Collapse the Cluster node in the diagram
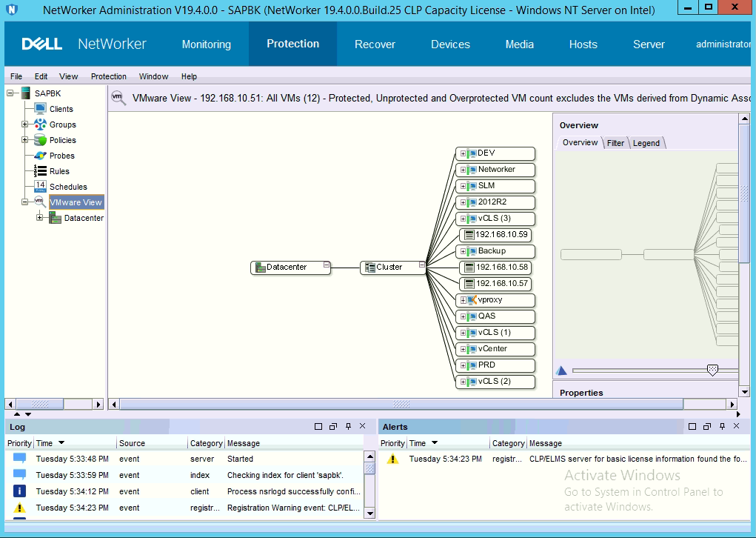756x538 pixels. (421, 265)
